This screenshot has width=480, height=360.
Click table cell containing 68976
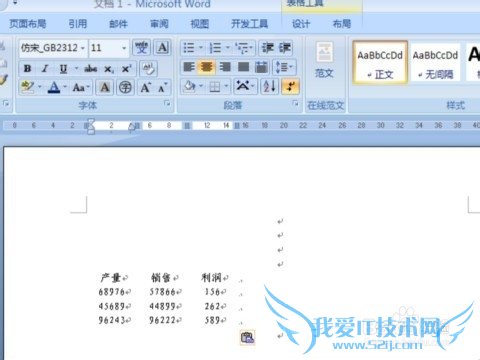click(114, 292)
